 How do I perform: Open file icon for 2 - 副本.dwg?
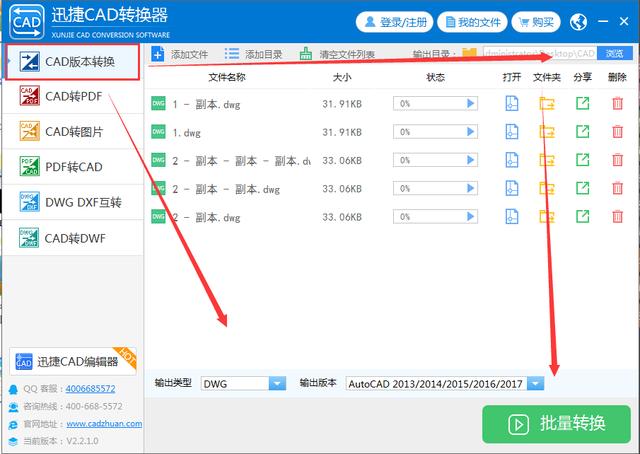[x=512, y=216]
